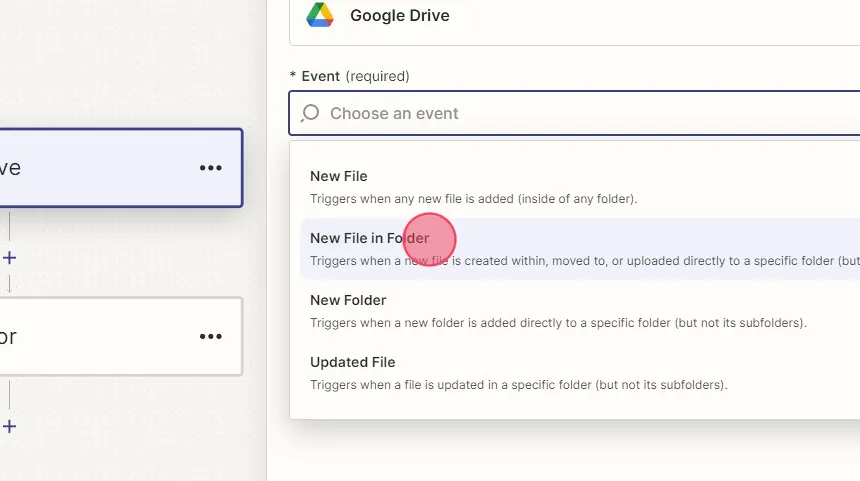Click the Google Drive app name
This screenshot has height=481, width=860.
tap(400, 15)
